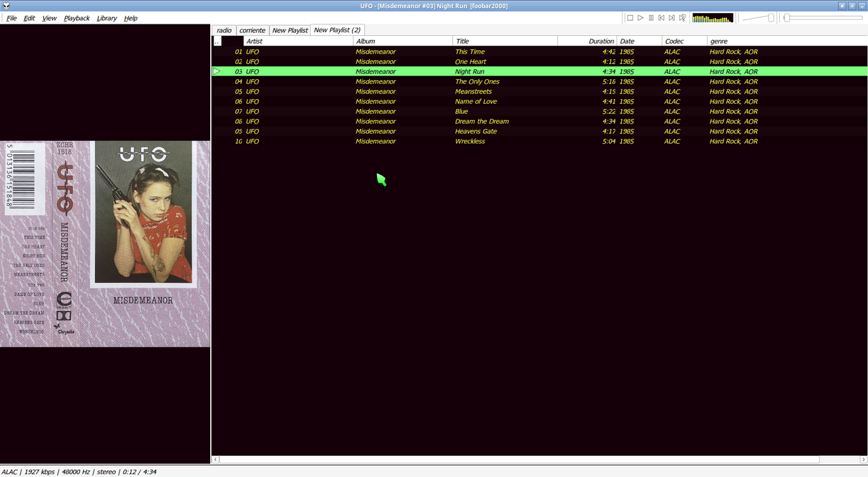Click the Misdemeanor album art thumbnail

tap(105, 244)
